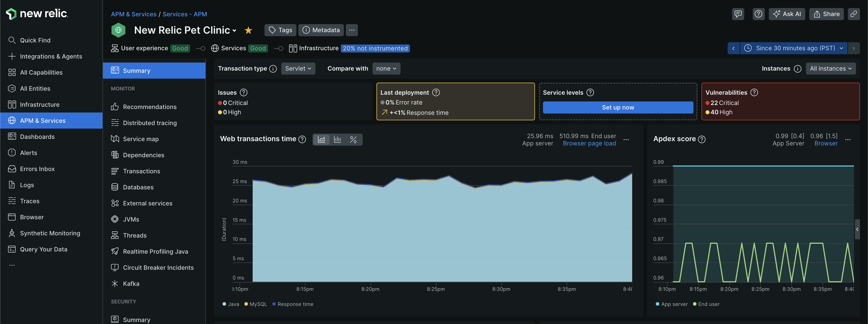
Task: Open the Kafka page
Action: point(154,284)
